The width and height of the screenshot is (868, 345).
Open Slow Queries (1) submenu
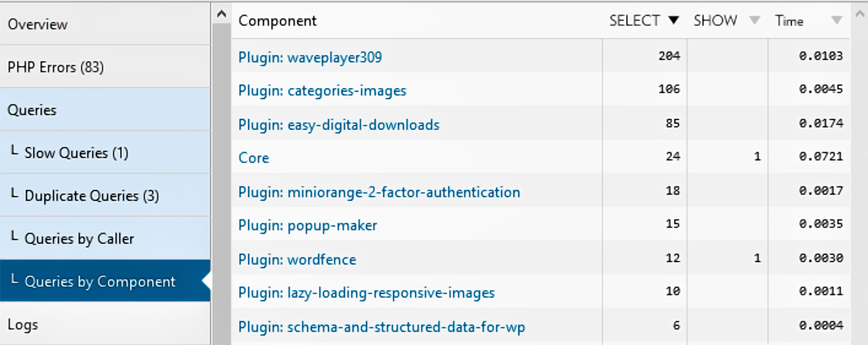(105, 153)
